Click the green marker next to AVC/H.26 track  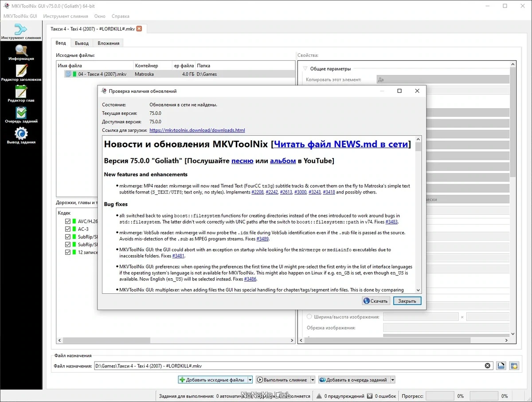[x=74, y=221]
